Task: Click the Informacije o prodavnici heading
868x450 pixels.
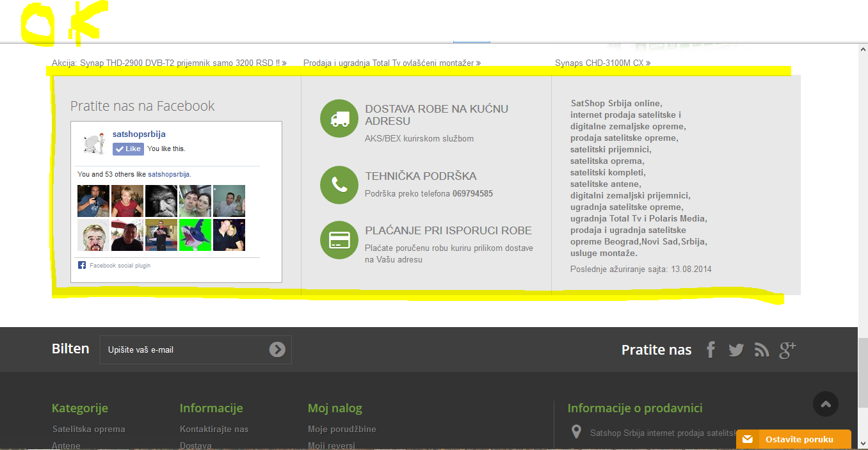Action: pos(635,408)
